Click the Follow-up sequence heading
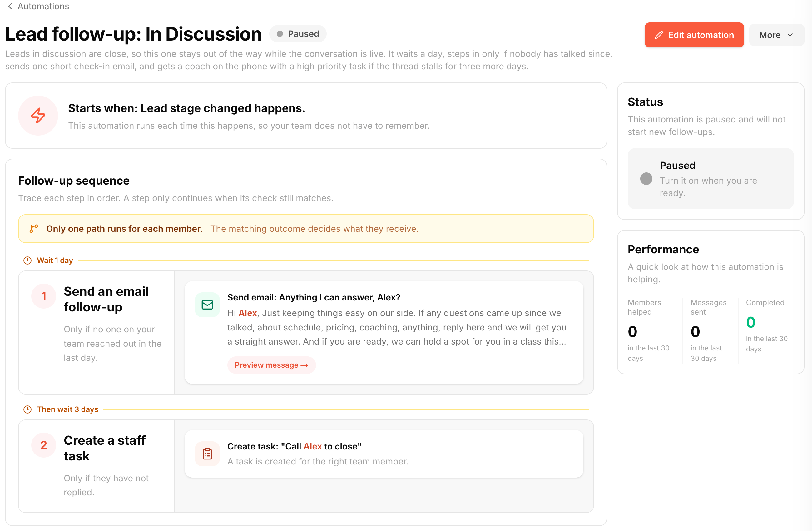 click(74, 181)
